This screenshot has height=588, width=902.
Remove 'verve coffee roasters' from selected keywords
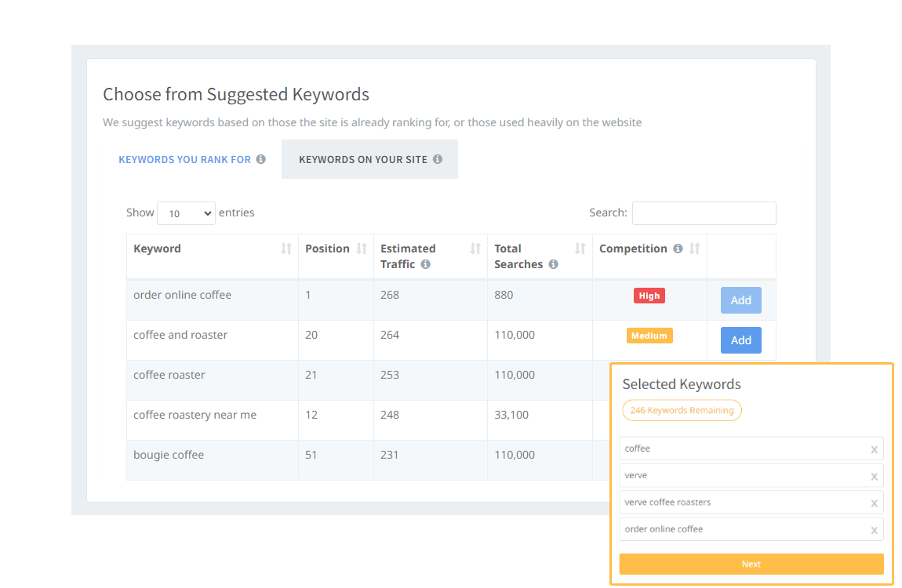(x=874, y=504)
